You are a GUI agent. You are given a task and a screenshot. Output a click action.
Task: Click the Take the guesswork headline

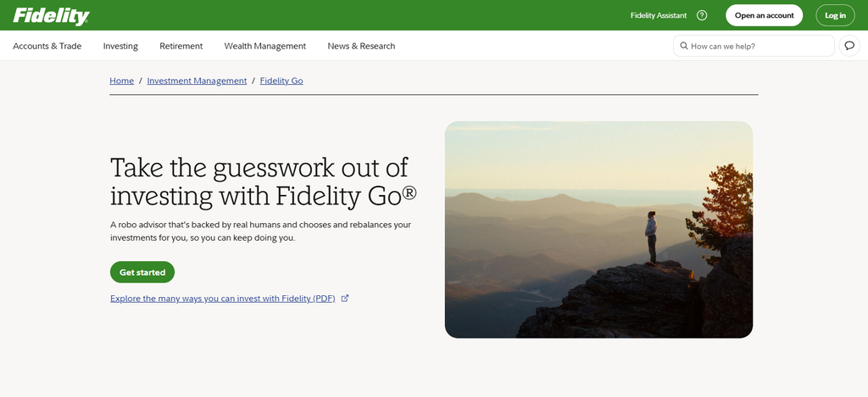coord(263,182)
